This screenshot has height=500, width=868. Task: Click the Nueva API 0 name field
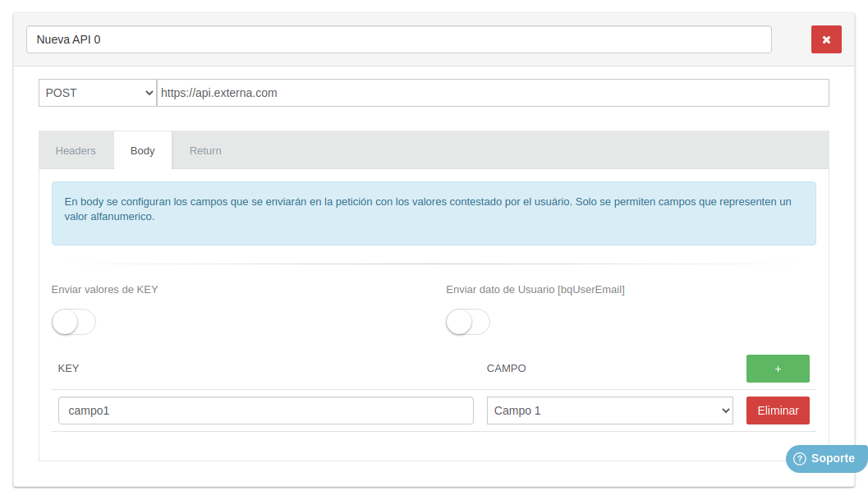point(399,39)
